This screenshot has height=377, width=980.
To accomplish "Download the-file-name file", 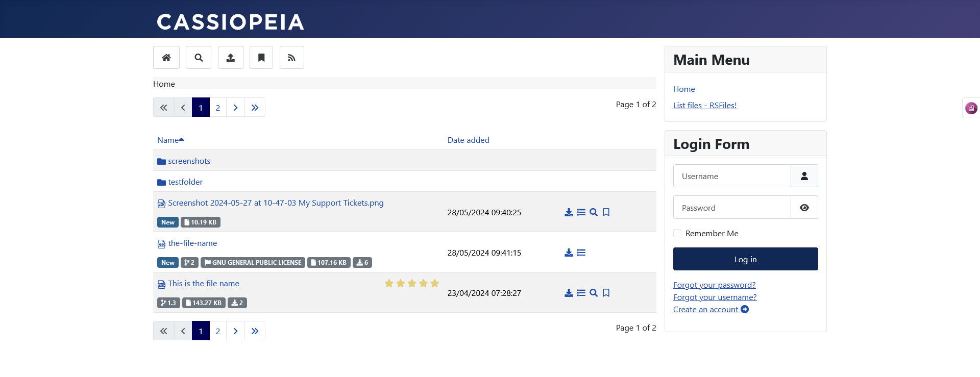I will (x=569, y=253).
